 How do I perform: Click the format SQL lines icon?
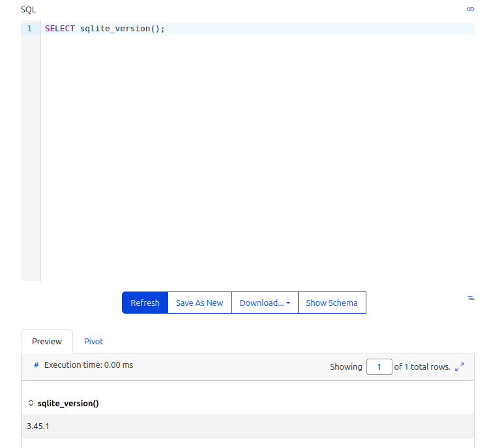471,298
